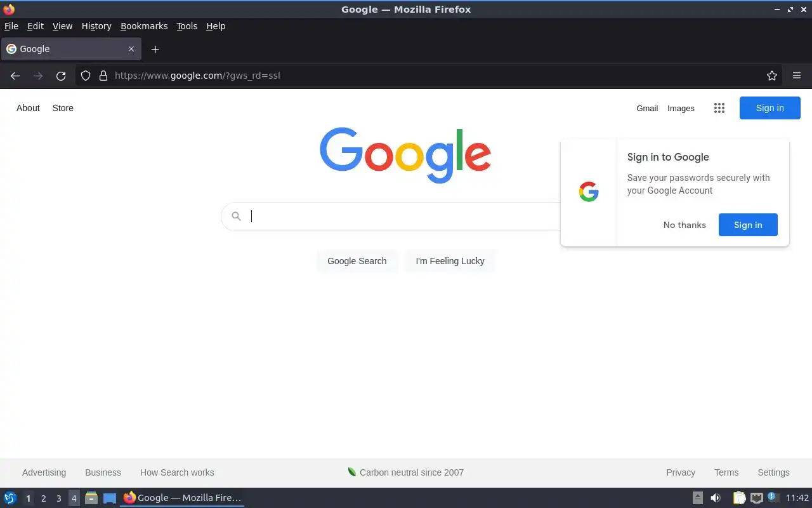Click Sign in inside the popup

tap(748, 225)
